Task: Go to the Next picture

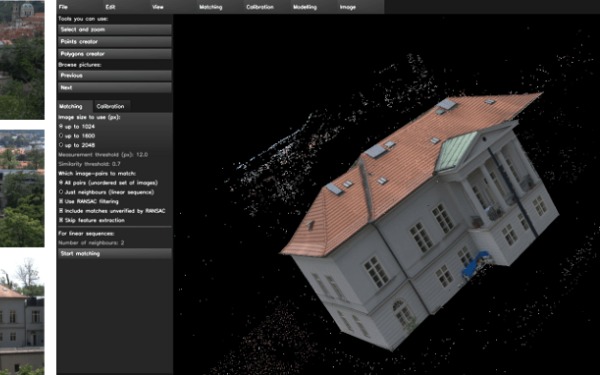Action: [x=115, y=88]
